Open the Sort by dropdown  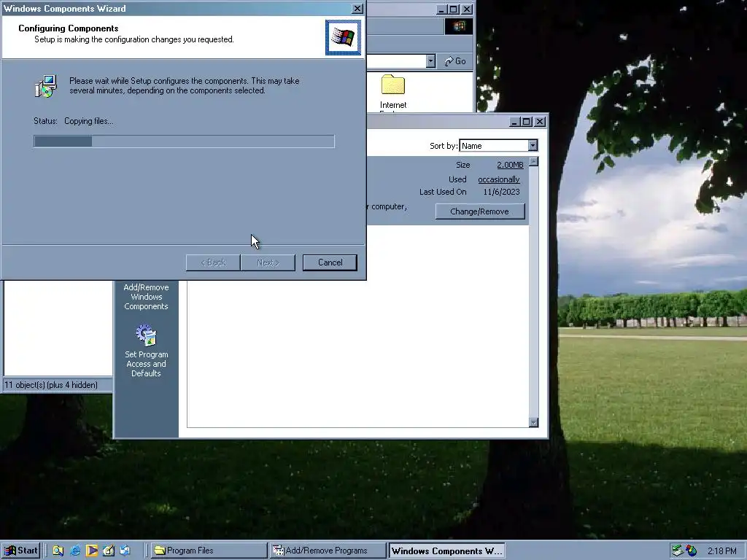(x=533, y=146)
